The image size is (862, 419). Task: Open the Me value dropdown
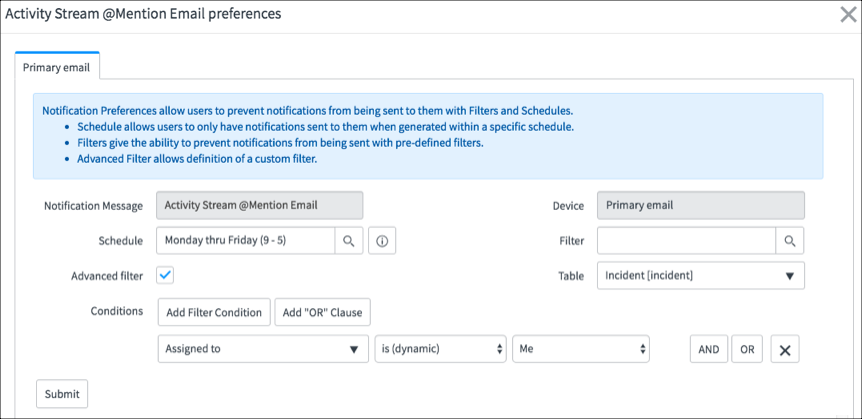point(581,349)
